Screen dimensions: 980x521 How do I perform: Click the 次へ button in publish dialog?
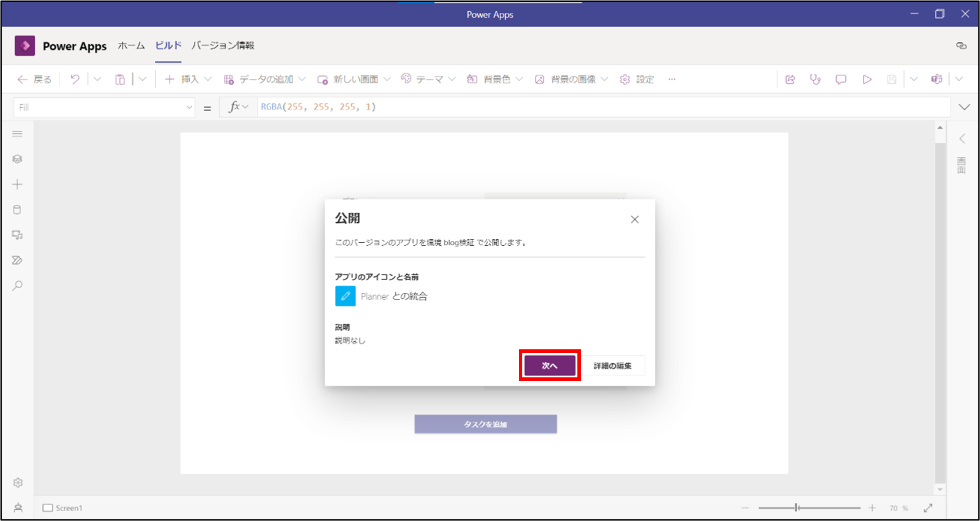(549, 365)
